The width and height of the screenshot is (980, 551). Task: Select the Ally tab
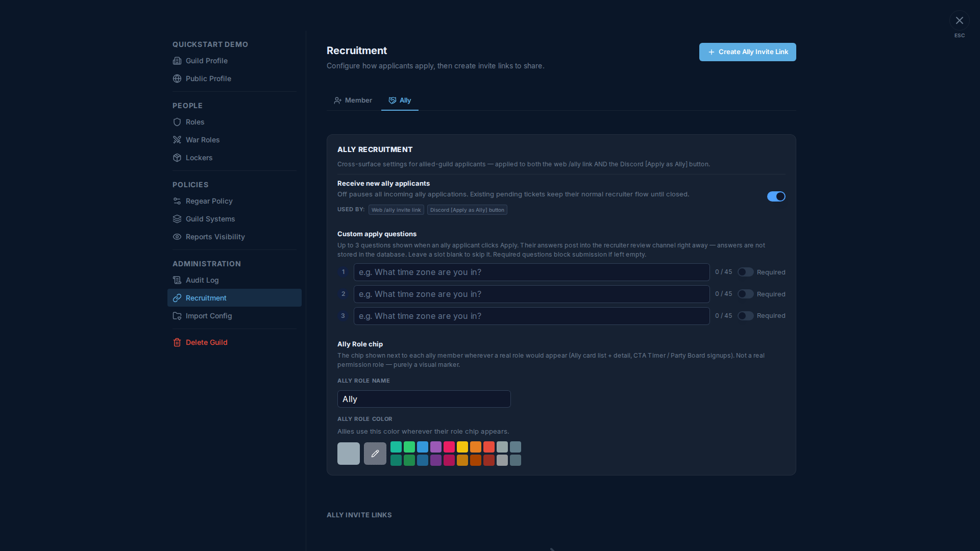pos(400,101)
